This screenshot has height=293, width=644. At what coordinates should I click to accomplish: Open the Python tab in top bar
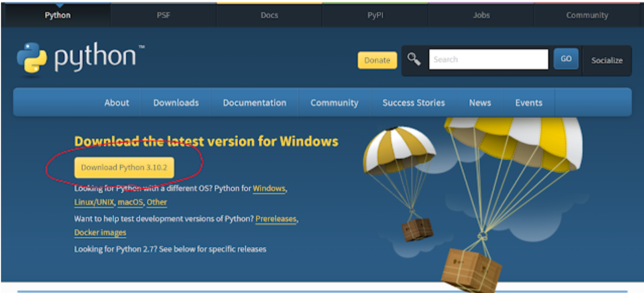[x=57, y=15]
